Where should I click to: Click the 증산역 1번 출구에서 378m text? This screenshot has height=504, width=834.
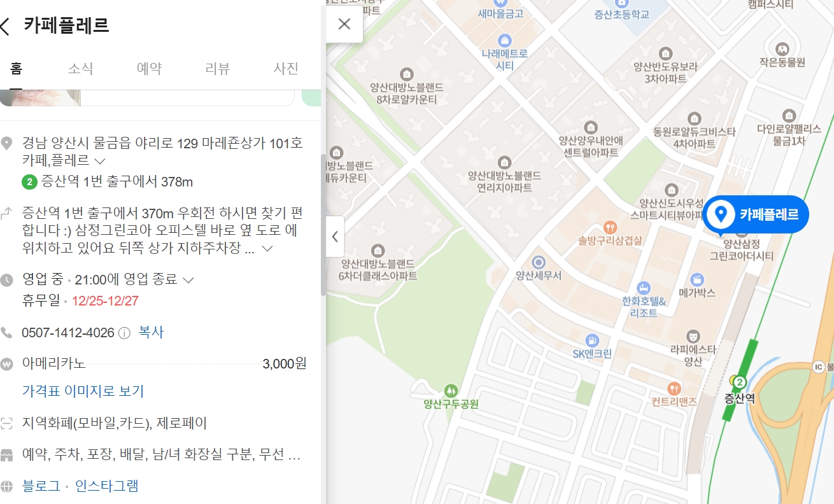click(117, 183)
